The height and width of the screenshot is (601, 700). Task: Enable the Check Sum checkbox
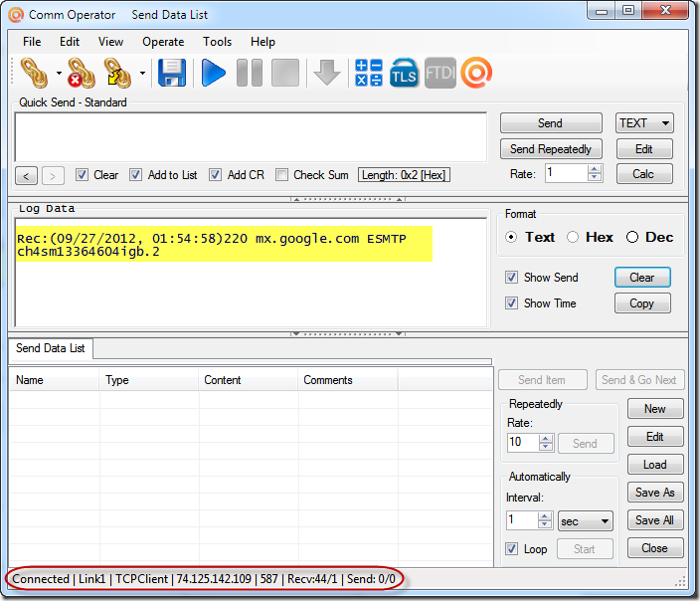pyautogui.click(x=281, y=175)
